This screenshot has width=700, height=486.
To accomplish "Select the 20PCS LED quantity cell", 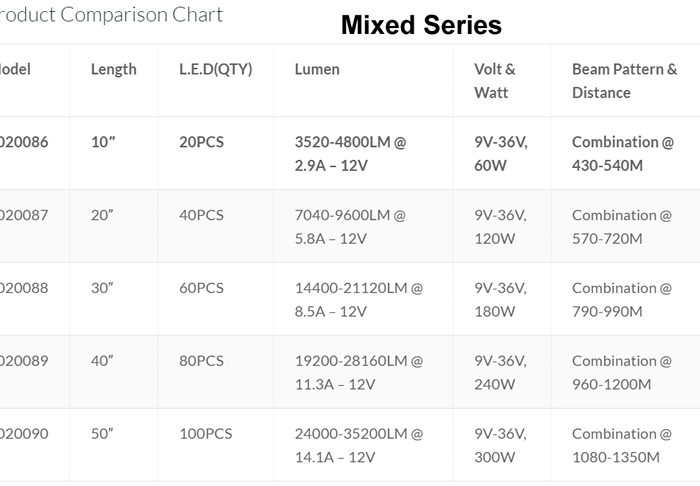I will (201, 142).
